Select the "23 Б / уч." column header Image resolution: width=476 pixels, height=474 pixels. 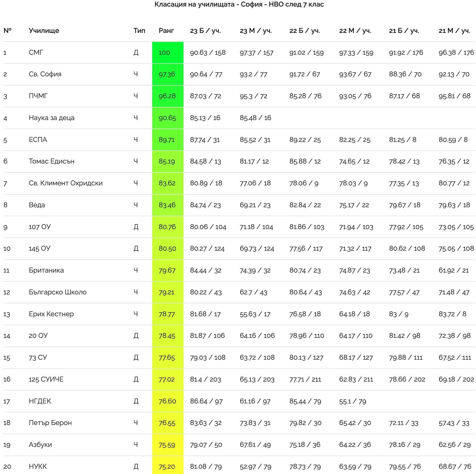tap(205, 31)
